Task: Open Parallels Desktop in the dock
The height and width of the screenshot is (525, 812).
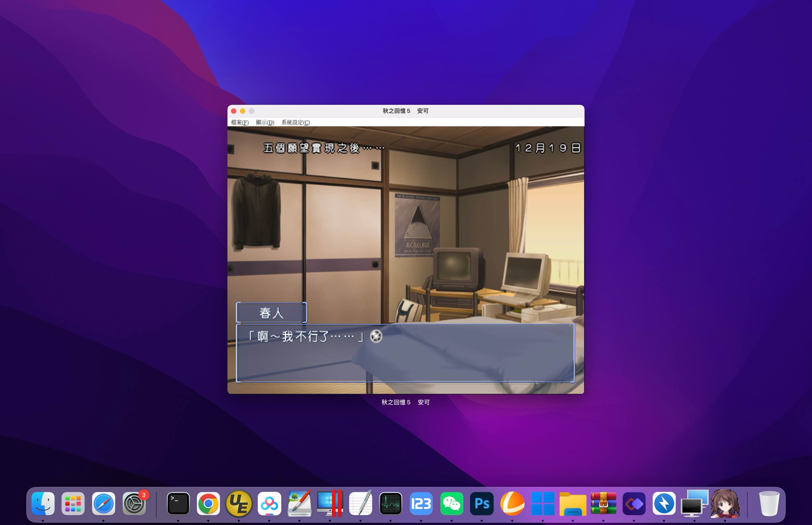Action: (330, 503)
